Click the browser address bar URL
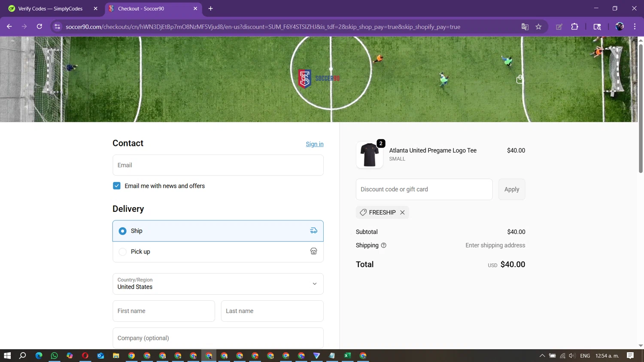The width and height of the screenshot is (644, 362). [x=263, y=27]
